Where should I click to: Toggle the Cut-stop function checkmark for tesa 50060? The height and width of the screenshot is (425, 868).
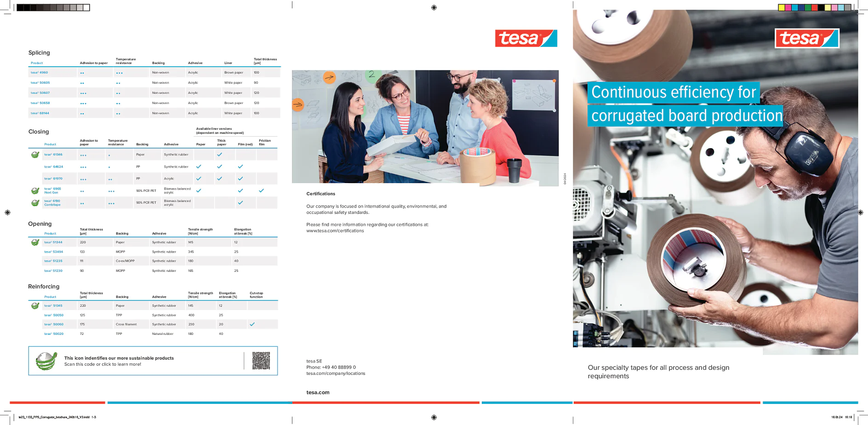pos(252,324)
